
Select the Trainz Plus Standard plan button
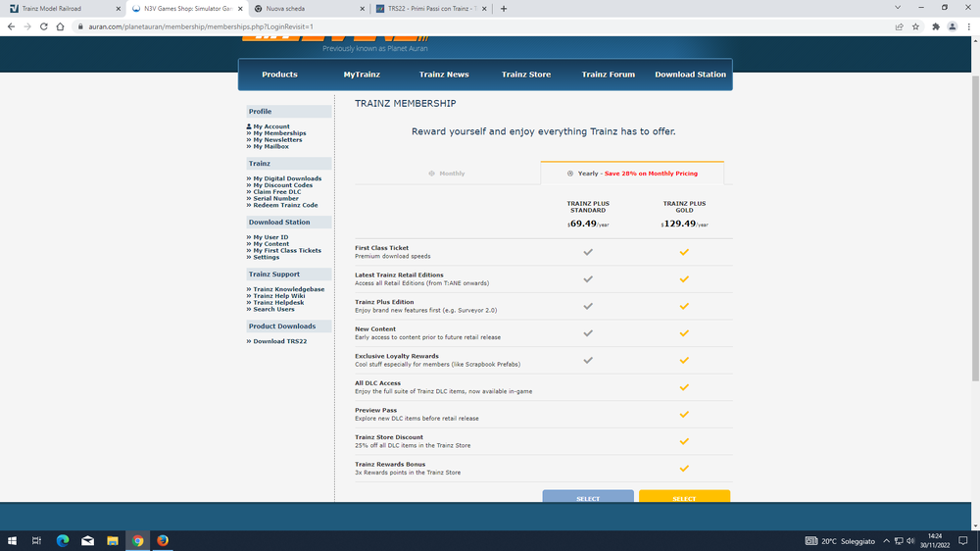click(x=588, y=497)
